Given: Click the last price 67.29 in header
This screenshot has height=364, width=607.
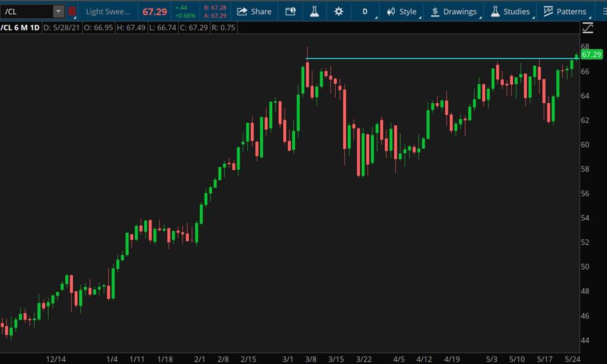Looking at the screenshot, I should pyautogui.click(x=155, y=11).
